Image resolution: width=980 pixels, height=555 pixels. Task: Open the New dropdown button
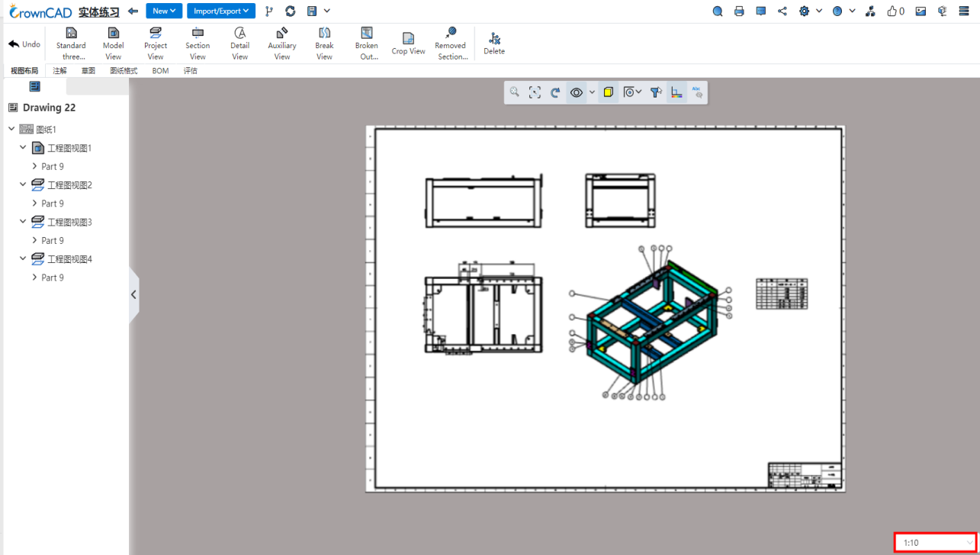pyautogui.click(x=164, y=11)
